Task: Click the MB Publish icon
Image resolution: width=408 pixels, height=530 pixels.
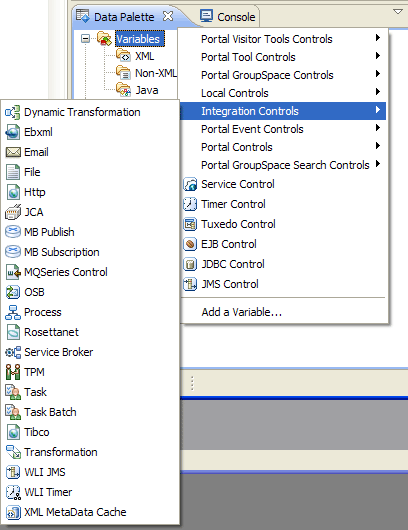Action: pyautogui.click(x=13, y=232)
